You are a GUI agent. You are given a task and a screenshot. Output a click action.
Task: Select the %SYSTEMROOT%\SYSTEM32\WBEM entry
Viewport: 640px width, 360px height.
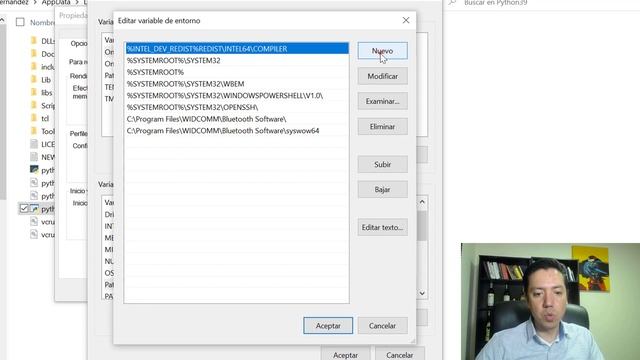(x=237, y=84)
